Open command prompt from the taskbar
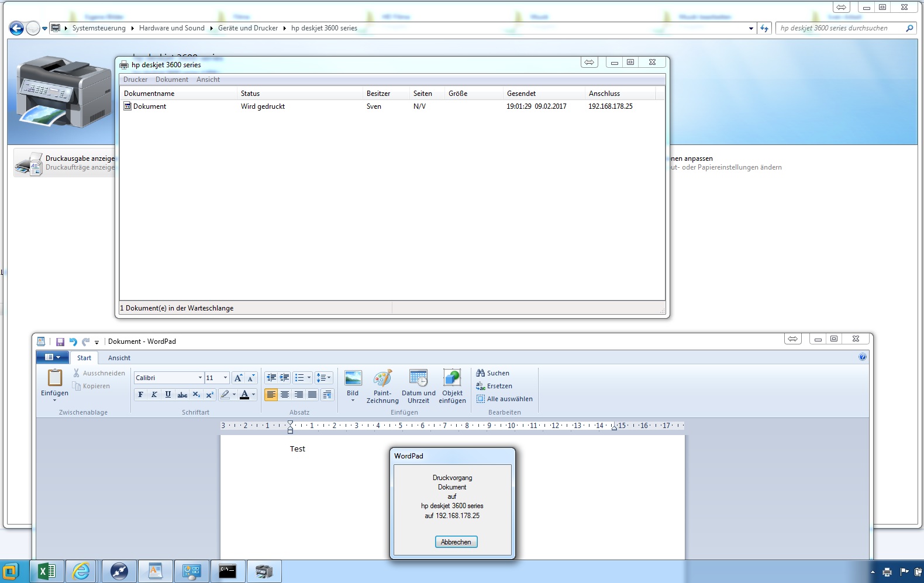This screenshot has width=924, height=583. tap(227, 571)
